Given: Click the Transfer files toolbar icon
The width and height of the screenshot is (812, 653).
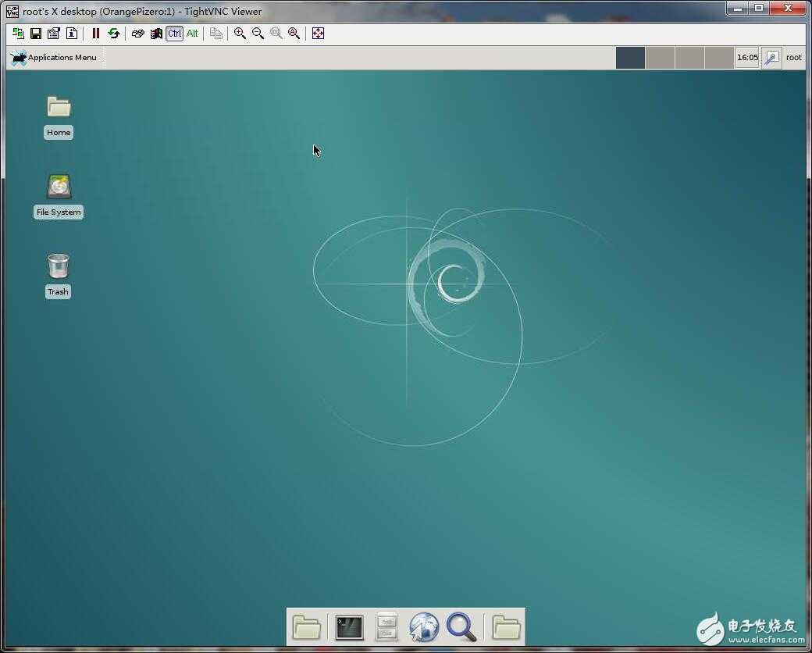Looking at the screenshot, I should [x=216, y=34].
